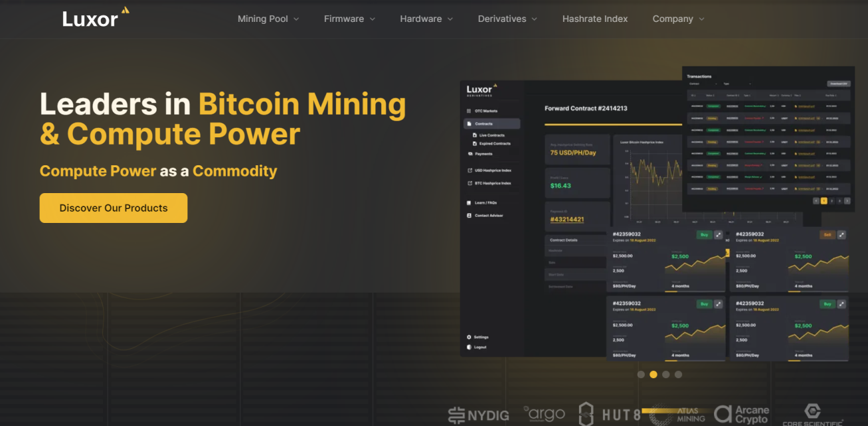Expand the Derivatives navigation menu
868x426 pixels.
click(507, 19)
